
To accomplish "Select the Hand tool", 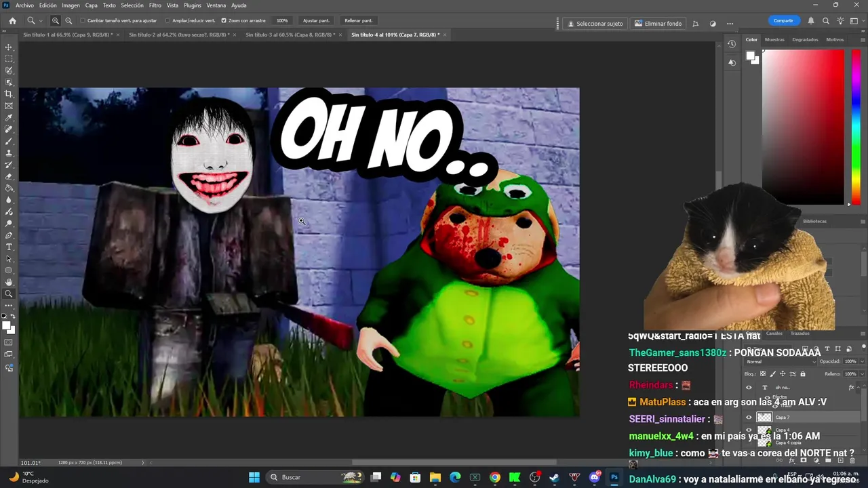I will coord(9,282).
